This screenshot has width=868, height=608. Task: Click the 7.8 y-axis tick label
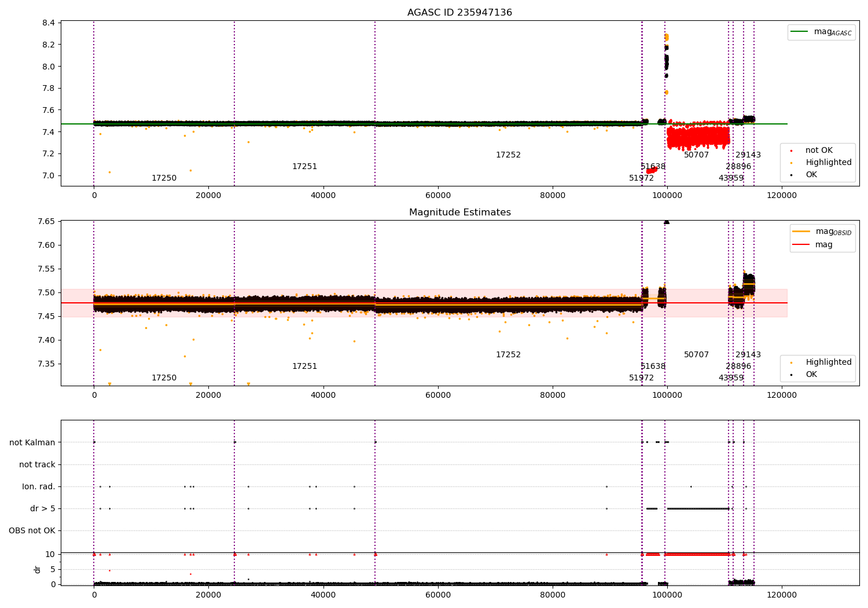coord(49,89)
